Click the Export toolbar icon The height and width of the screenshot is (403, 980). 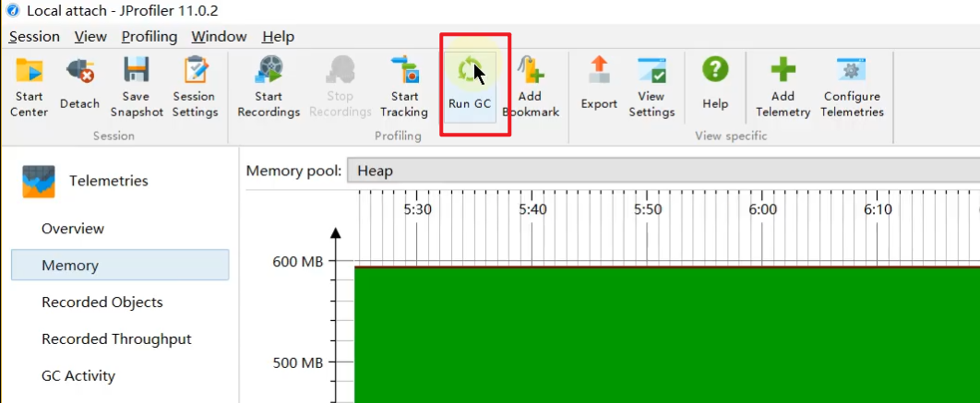599,69
